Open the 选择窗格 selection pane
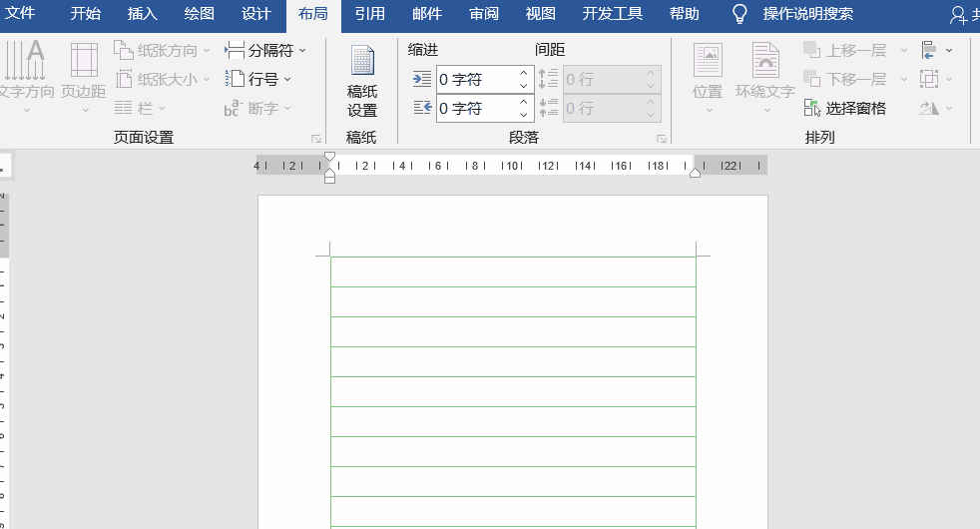This screenshot has height=529, width=980. pyautogui.click(x=845, y=108)
